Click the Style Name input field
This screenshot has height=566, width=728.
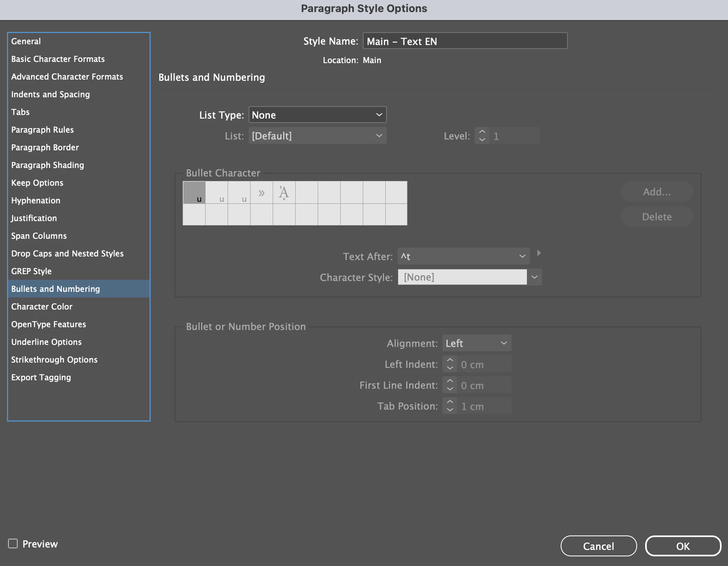pyautogui.click(x=465, y=41)
